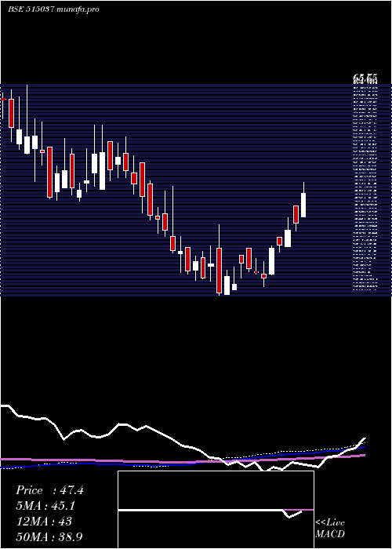Click the '<<Live MACD' label
Image resolution: width=392 pixels, height=549 pixels.
point(330,528)
